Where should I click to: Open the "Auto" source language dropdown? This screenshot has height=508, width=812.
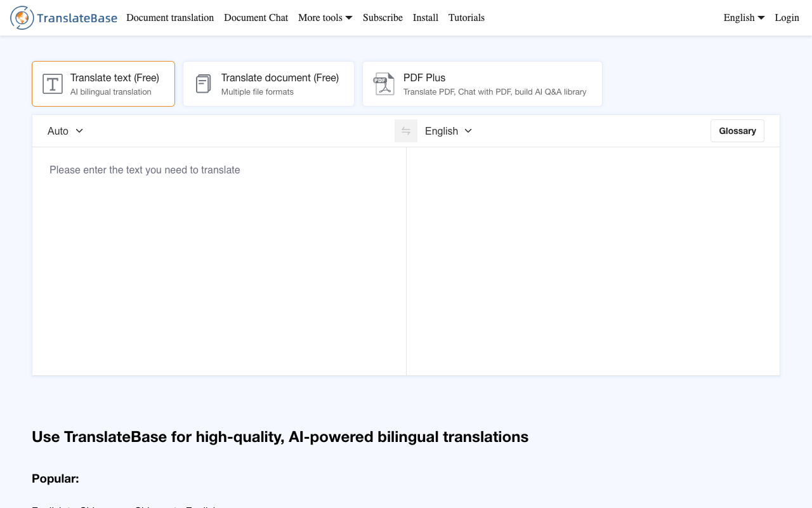coord(64,131)
